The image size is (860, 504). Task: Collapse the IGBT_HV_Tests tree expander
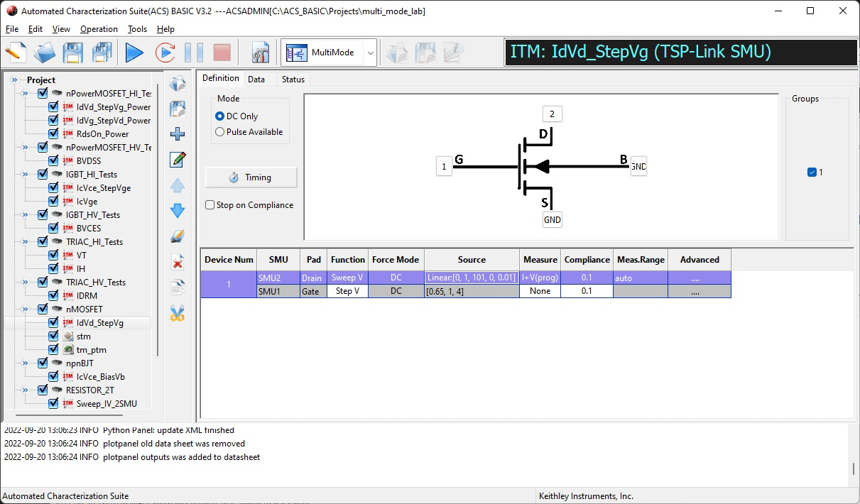[x=26, y=215]
